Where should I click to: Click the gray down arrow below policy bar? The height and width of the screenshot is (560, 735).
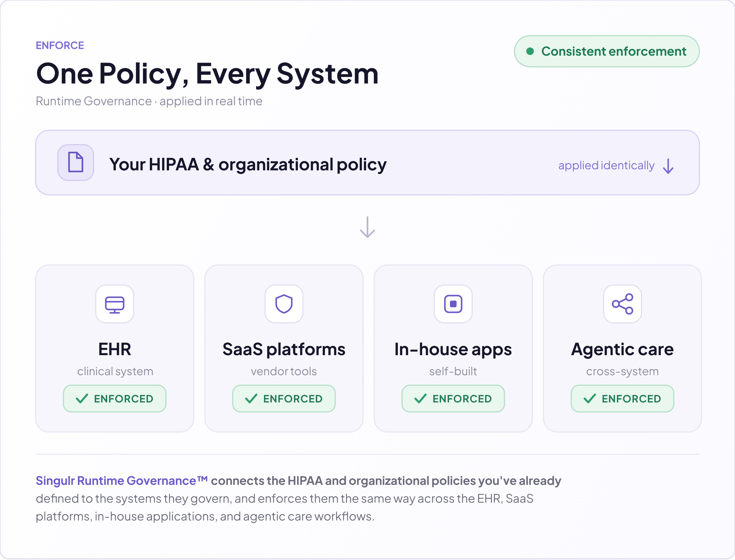tap(367, 227)
